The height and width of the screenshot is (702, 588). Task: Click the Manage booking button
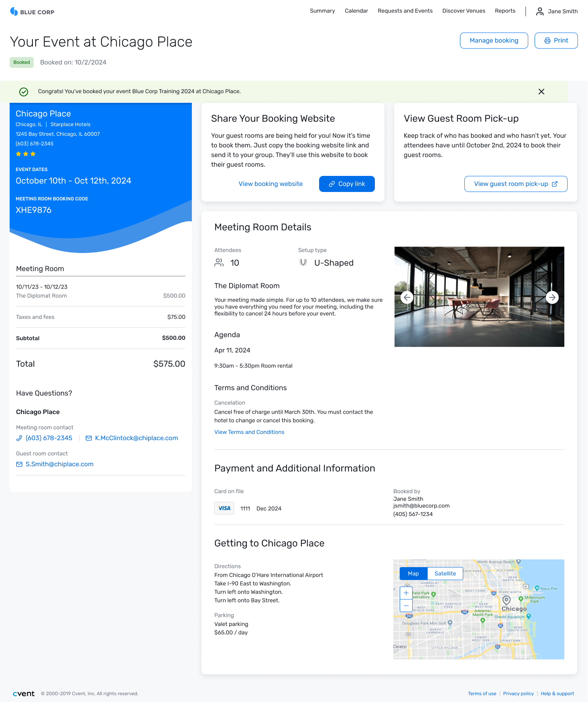point(494,41)
